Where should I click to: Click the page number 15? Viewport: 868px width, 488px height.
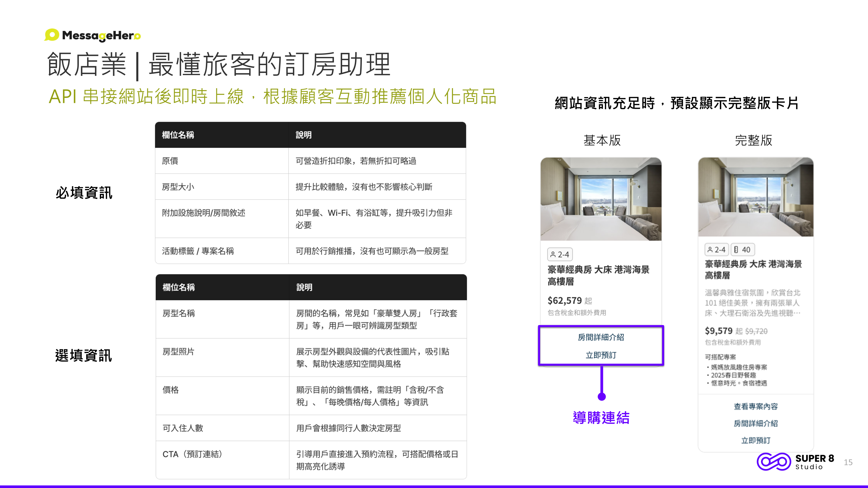[848, 463]
